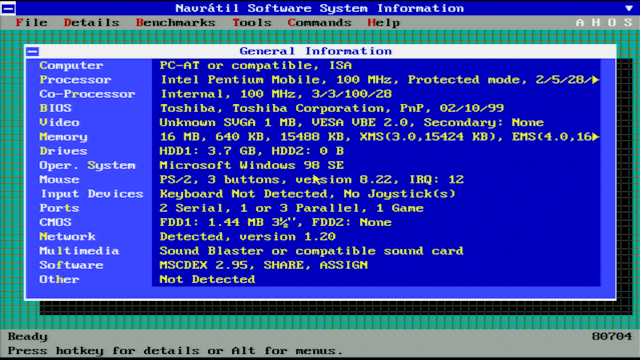Open the Tools menu
Screen dimensions: 640x360
point(252,22)
